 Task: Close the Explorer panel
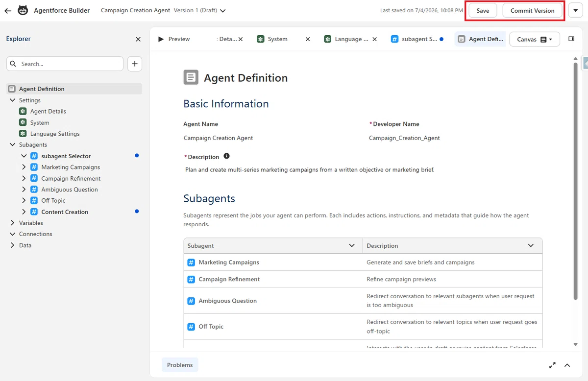(138, 39)
